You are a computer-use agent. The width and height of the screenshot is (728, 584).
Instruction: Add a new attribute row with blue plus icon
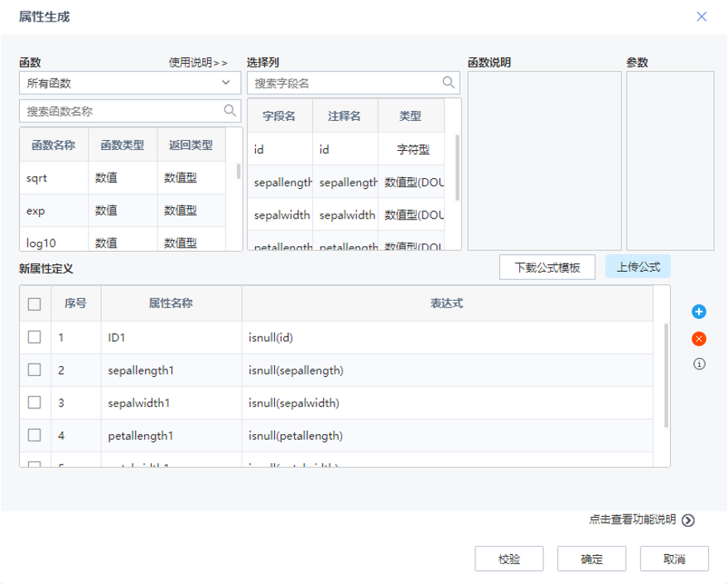coord(698,313)
